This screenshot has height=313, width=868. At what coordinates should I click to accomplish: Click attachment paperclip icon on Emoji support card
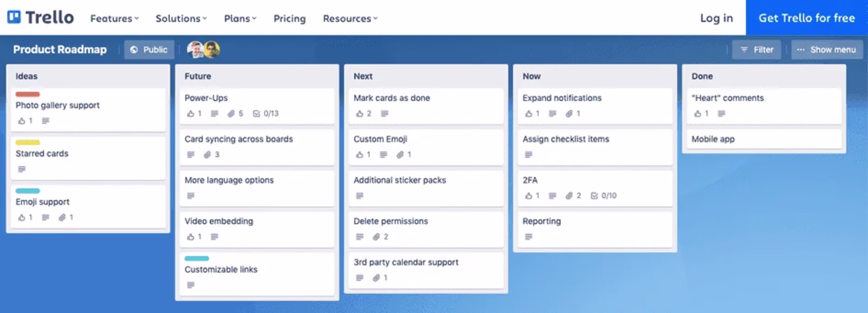62,218
